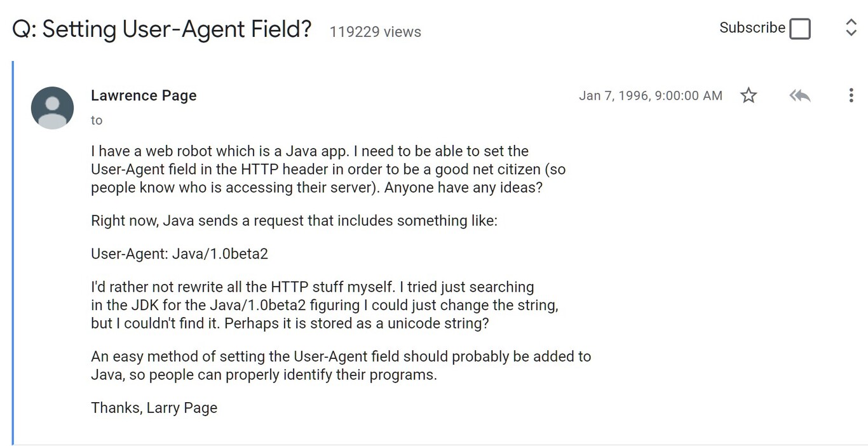Click the "I'd rather not rewrite" paragraph
Screen dimensions: 868x446
[x=324, y=305]
